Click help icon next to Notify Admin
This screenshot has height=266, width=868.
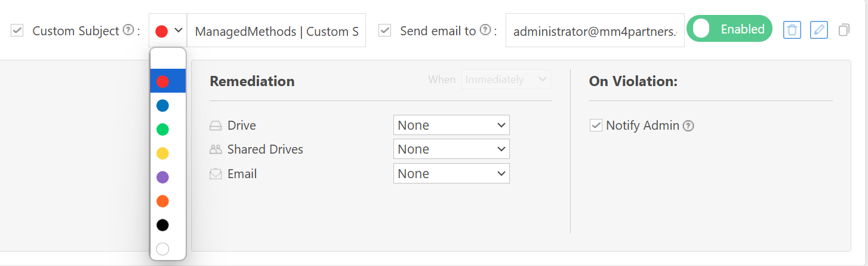[688, 126]
